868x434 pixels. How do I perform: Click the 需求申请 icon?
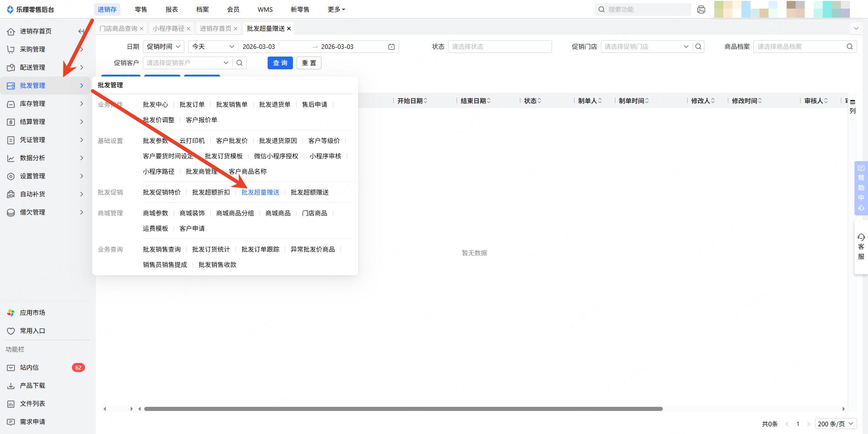[11, 422]
